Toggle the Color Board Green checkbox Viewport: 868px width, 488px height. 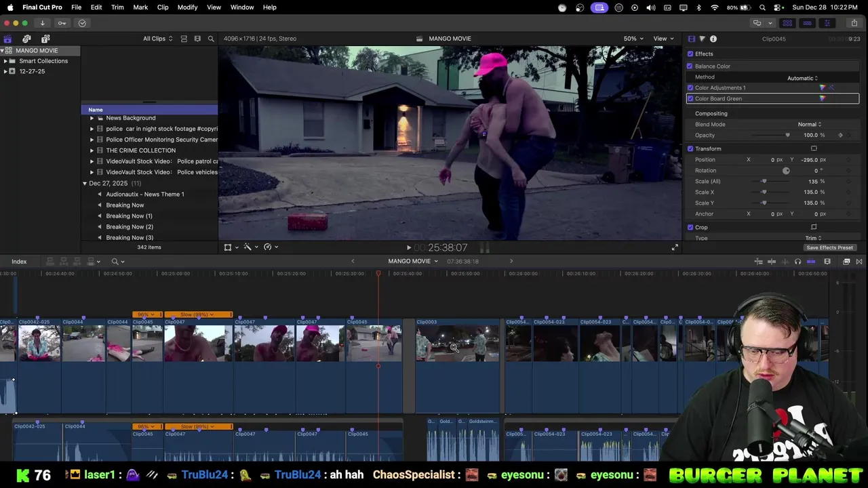pos(690,98)
